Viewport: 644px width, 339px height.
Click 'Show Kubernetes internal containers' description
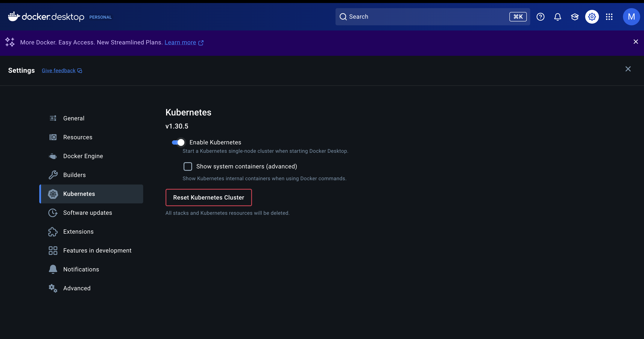pos(264,179)
